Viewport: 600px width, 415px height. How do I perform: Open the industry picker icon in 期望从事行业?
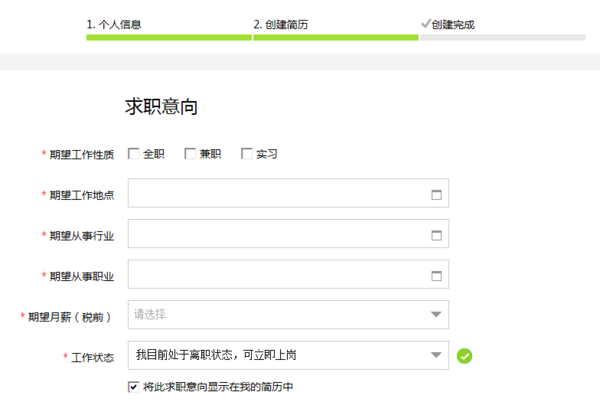click(436, 235)
